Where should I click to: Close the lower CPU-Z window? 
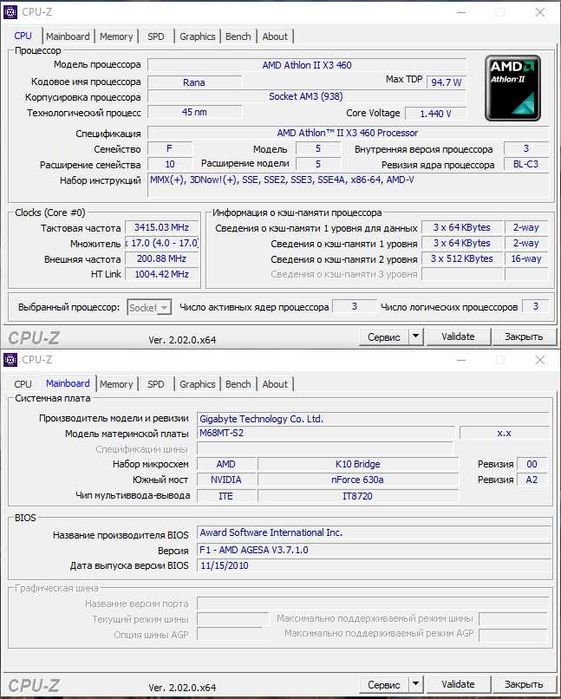[540, 359]
